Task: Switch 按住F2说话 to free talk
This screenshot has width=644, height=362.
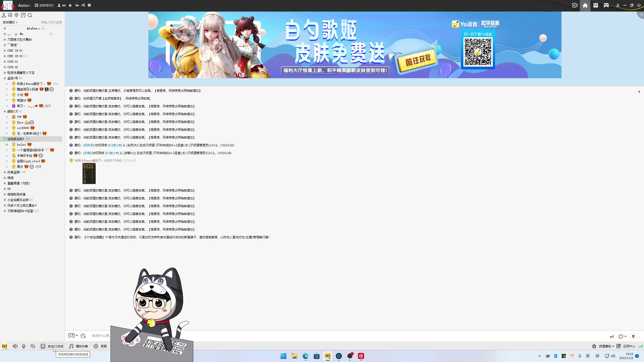Action: [x=52, y=346]
